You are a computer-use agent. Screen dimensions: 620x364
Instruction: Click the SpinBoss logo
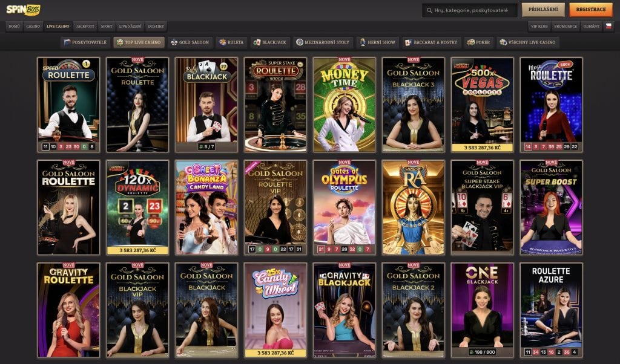tap(23, 10)
